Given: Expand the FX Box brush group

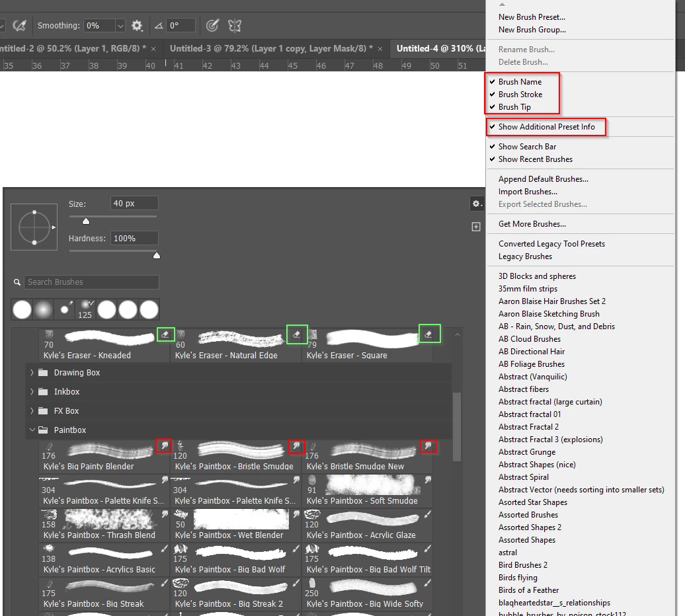Looking at the screenshot, I should tap(32, 411).
